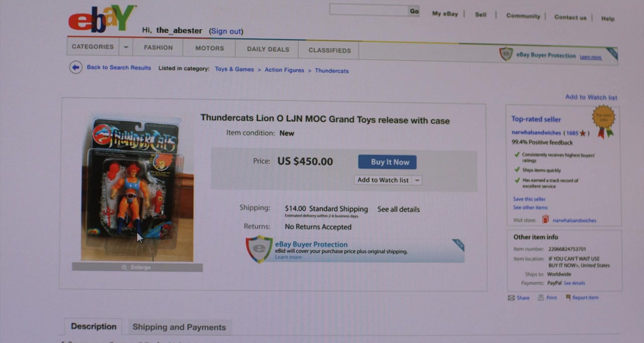Viewport: 644px width, 343px height.
Task: Switch to the Shipping and Payments tab
Action: pos(179,327)
